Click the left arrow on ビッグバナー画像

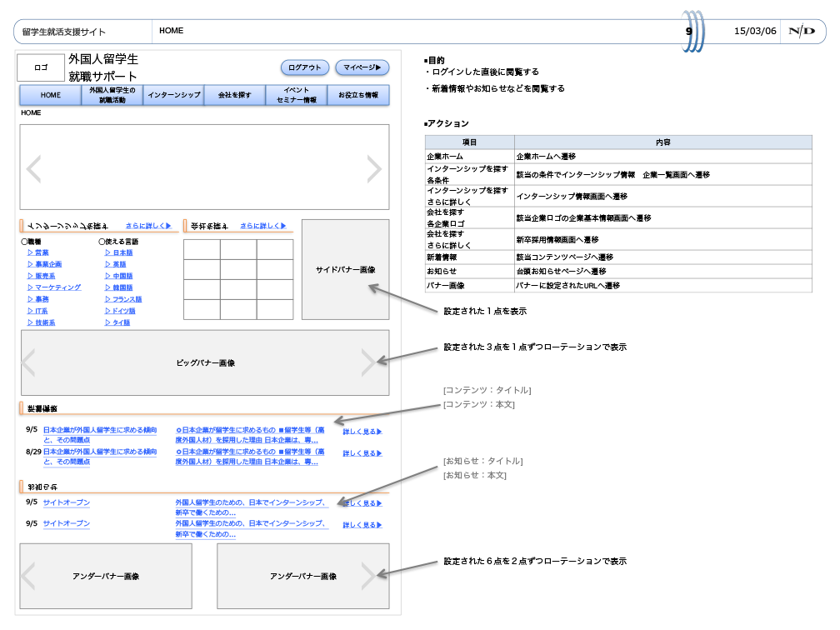click(x=29, y=362)
